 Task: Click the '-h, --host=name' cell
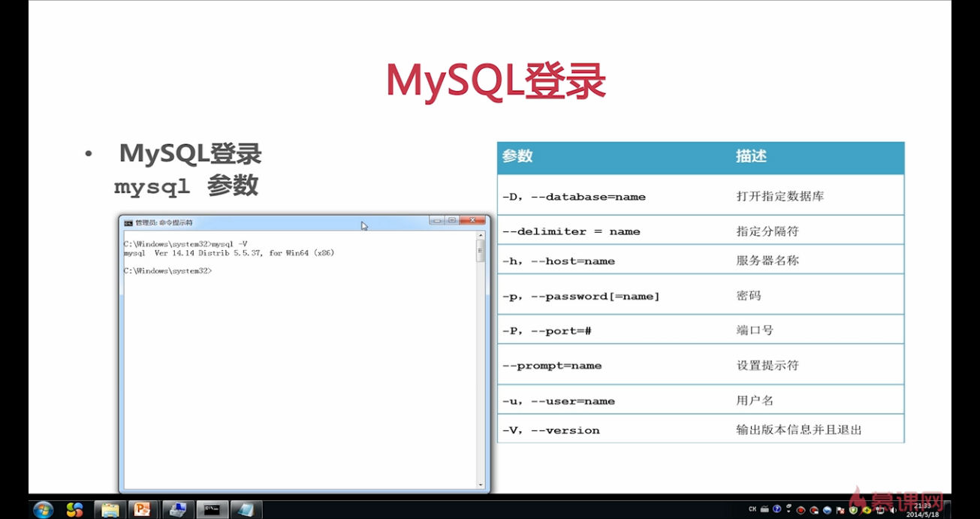[558, 261]
